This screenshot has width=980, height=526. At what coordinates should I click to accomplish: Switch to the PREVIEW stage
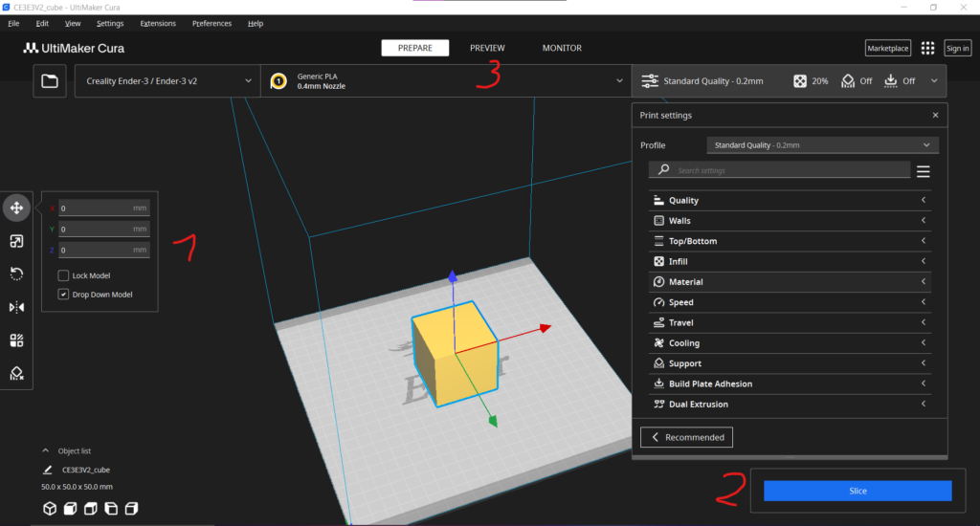tap(487, 48)
